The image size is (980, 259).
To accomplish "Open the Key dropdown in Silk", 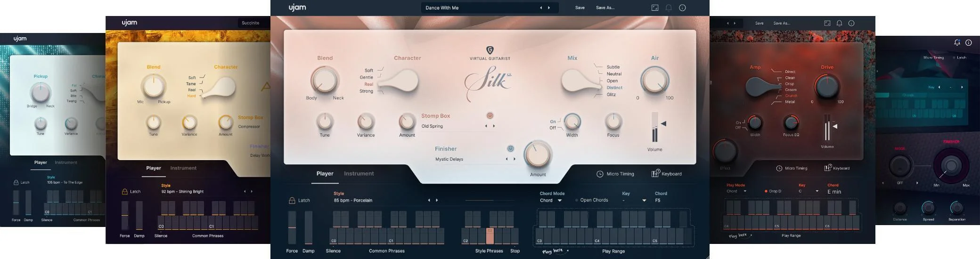I will 634,200.
